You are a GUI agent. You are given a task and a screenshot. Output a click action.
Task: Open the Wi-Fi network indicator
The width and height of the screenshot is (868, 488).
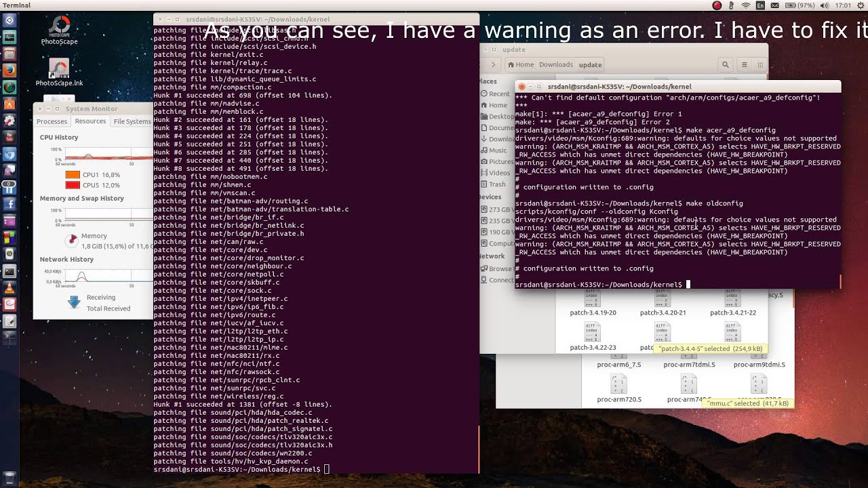pos(746,5)
